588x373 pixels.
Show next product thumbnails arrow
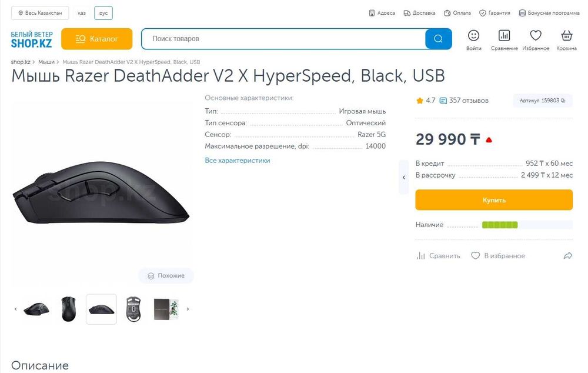tap(188, 309)
